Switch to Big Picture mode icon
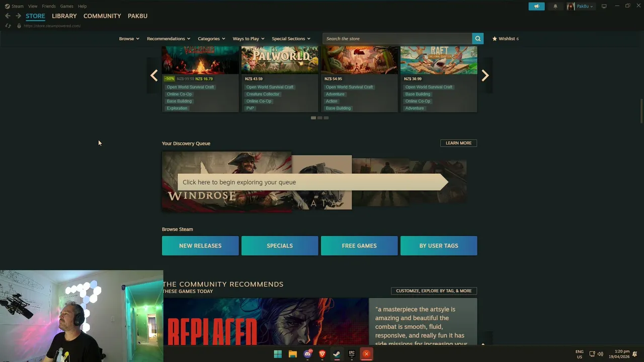 pos(604,6)
